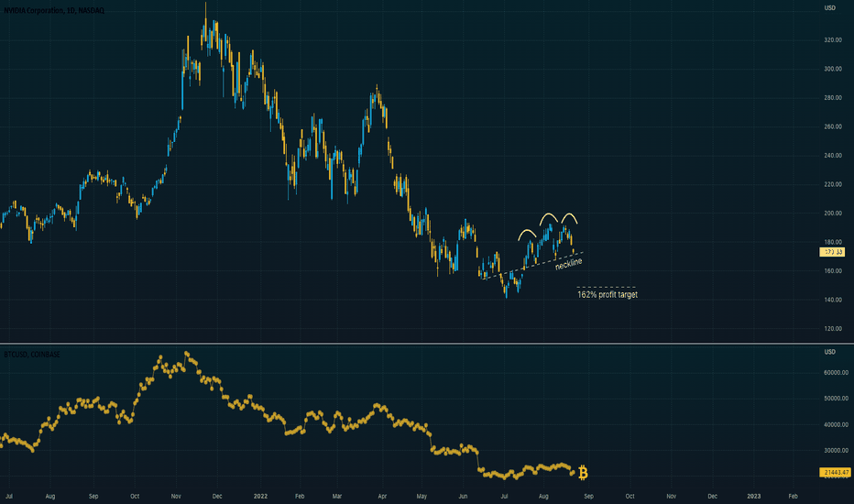Click the 60000.00 Bitcoin axis label

(836, 373)
